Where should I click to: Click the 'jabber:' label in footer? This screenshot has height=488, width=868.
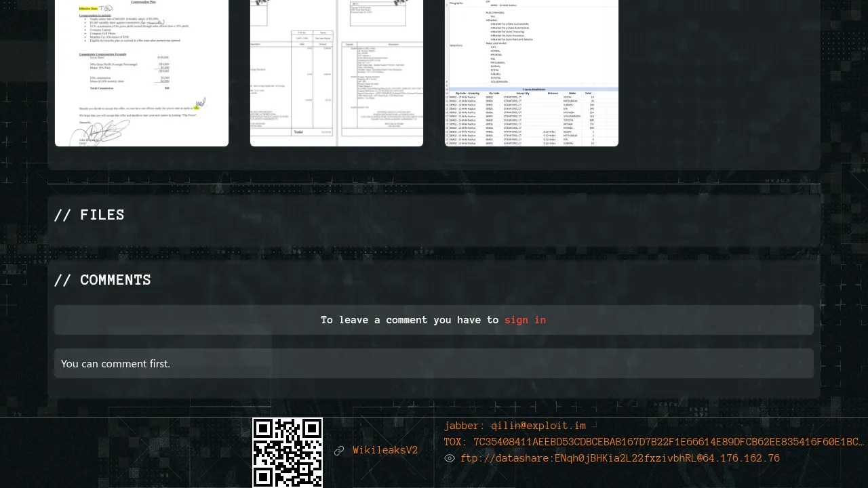[465, 426]
